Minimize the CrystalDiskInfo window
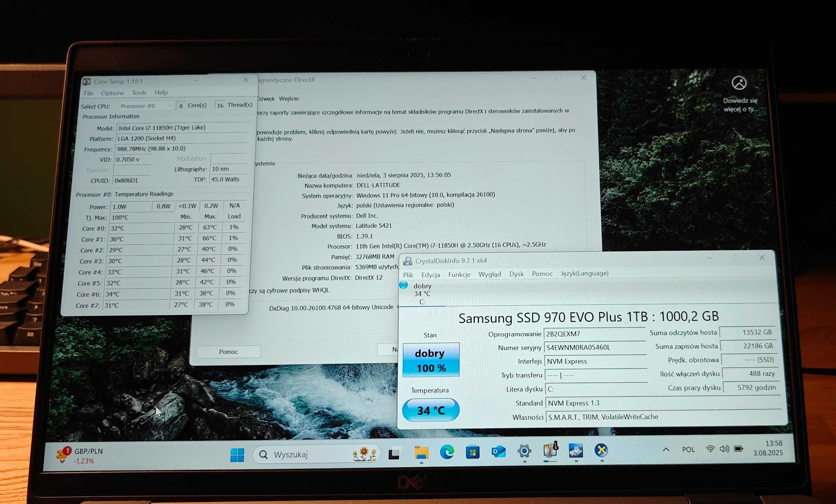Image resolution: width=836 pixels, height=504 pixels. (709, 258)
